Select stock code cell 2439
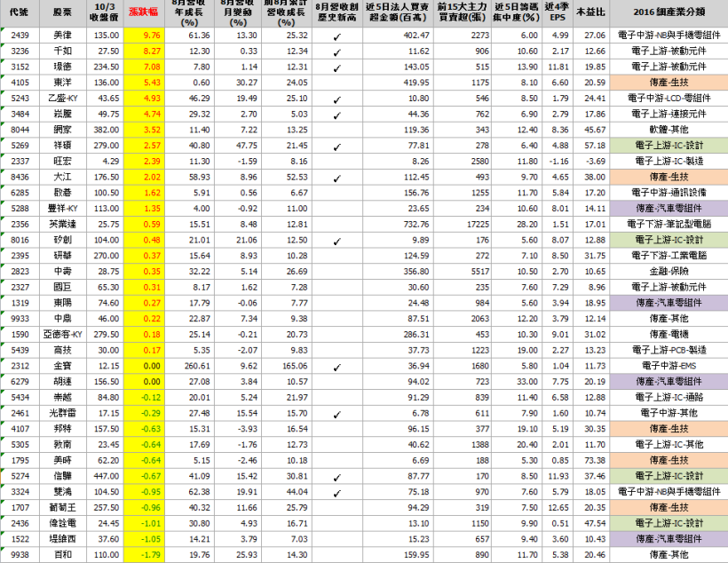The width and height of the screenshot is (728, 563). [x=20, y=36]
